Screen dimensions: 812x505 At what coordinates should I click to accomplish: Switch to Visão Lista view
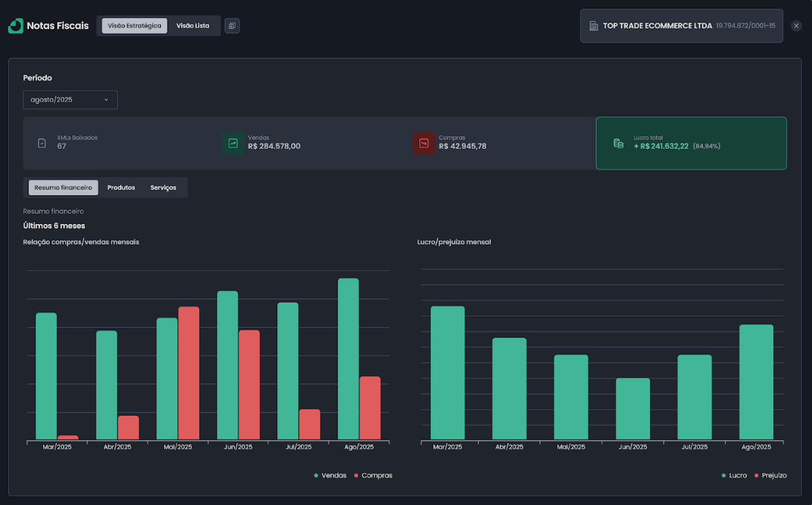pyautogui.click(x=193, y=26)
